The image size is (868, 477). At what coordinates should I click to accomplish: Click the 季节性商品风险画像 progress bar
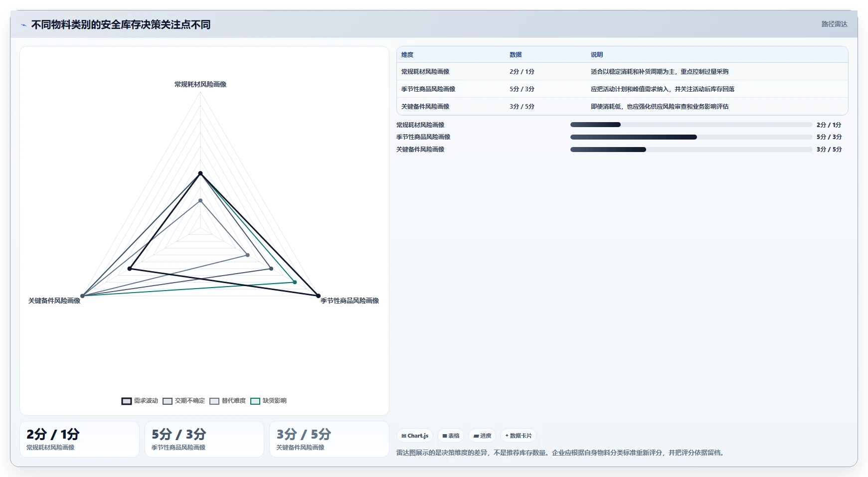point(692,137)
